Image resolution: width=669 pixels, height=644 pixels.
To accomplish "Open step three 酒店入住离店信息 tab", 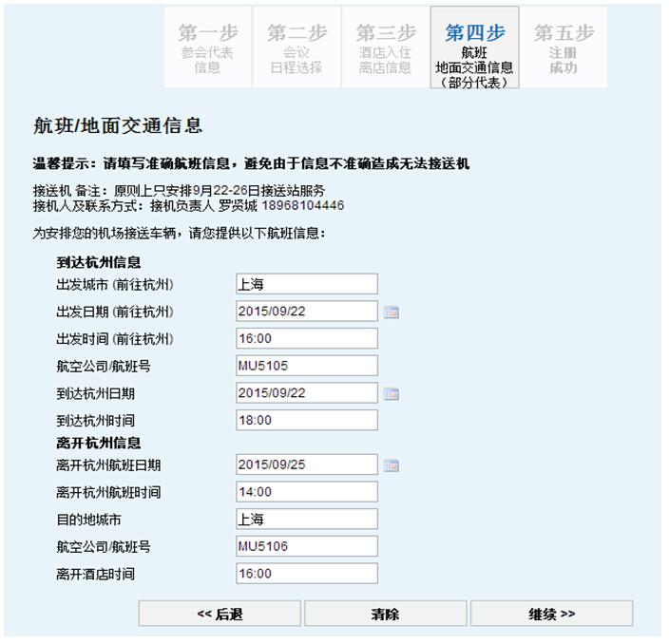I will click(385, 47).
